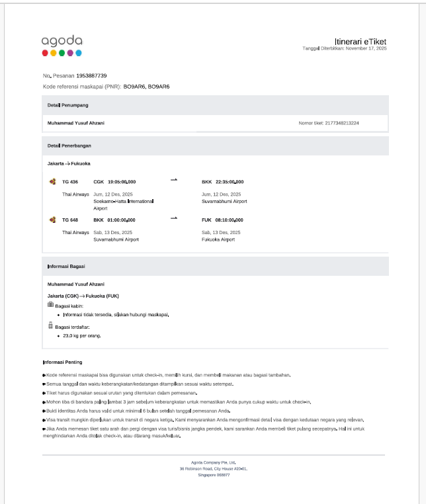Image resolution: width=426 pixels, height=504 pixels.
Task: Click the arrow between CGK and BKK times
Action: [174, 180]
